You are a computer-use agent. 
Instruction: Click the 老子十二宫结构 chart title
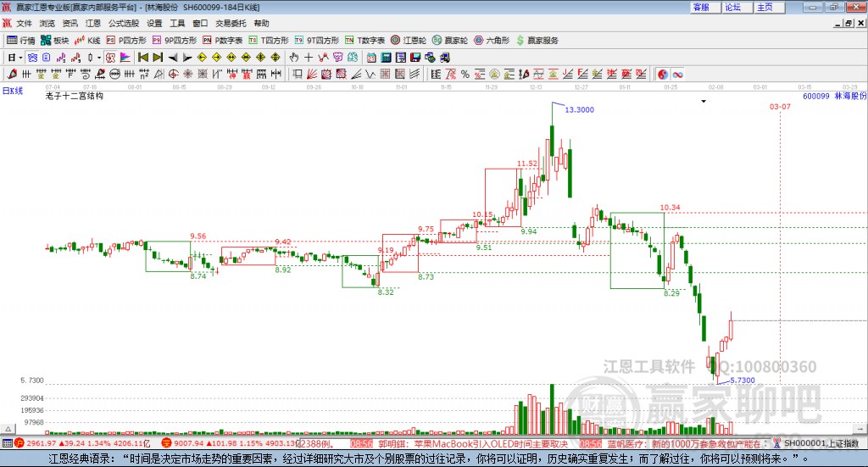[x=75, y=96]
